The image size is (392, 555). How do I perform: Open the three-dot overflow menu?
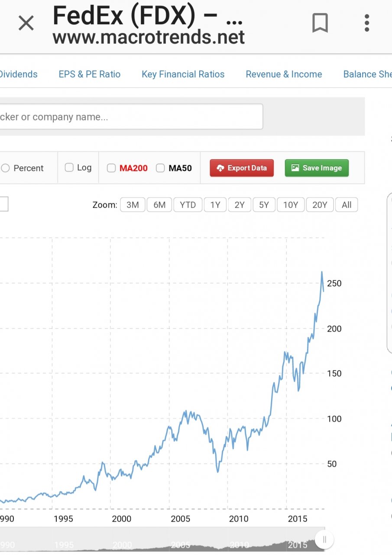[x=367, y=23]
